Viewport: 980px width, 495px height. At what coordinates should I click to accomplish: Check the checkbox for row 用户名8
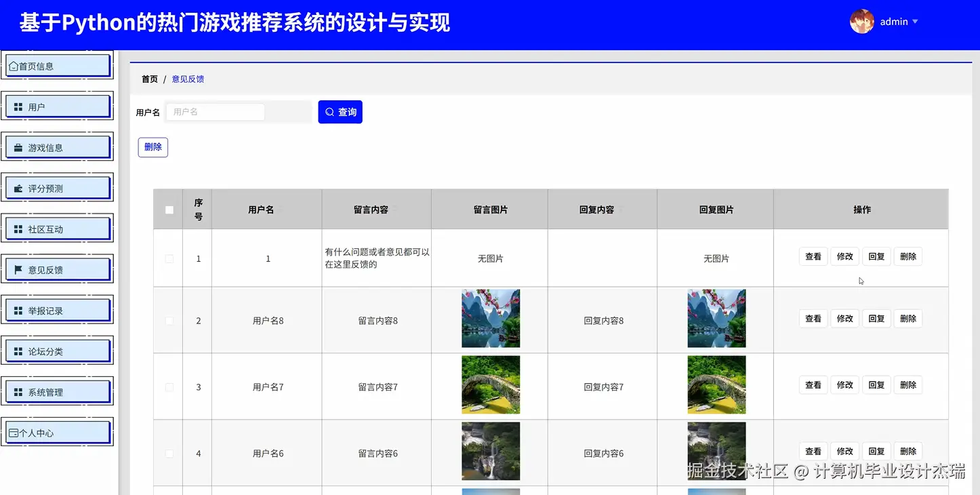tap(169, 321)
